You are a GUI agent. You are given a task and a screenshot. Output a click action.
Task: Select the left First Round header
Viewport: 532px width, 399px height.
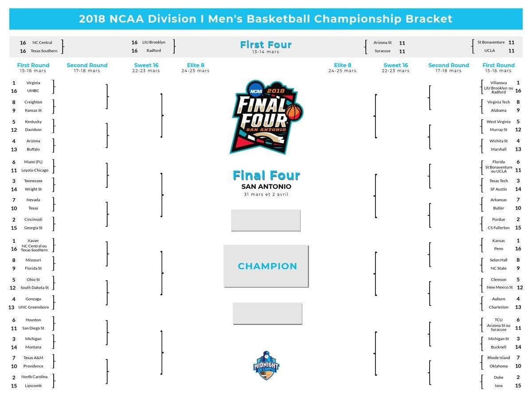click(x=33, y=65)
